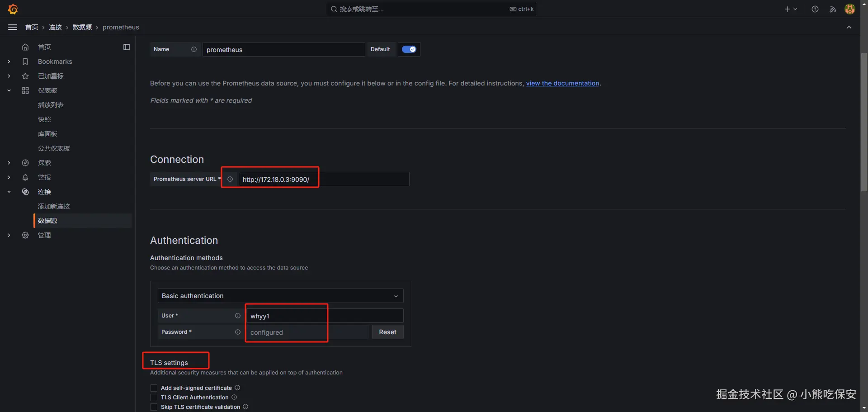This screenshot has width=868, height=412.
Task: Open the news feed RSS icon
Action: 833,9
